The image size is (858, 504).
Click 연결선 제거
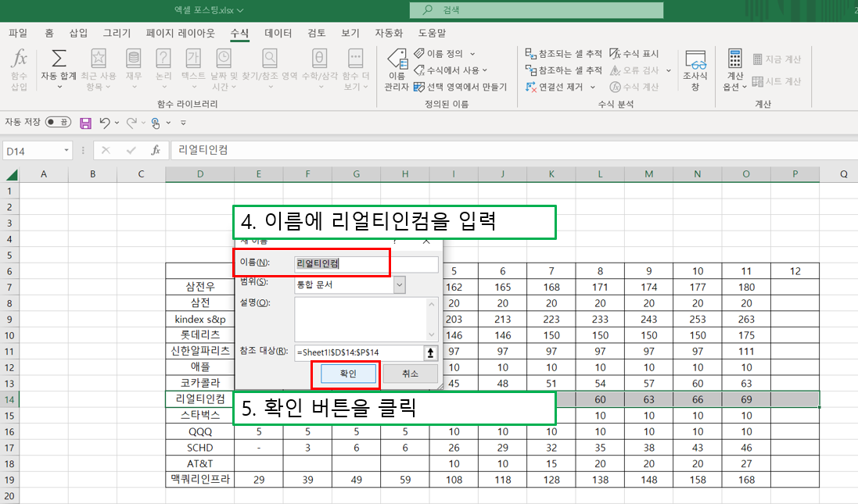(x=555, y=87)
